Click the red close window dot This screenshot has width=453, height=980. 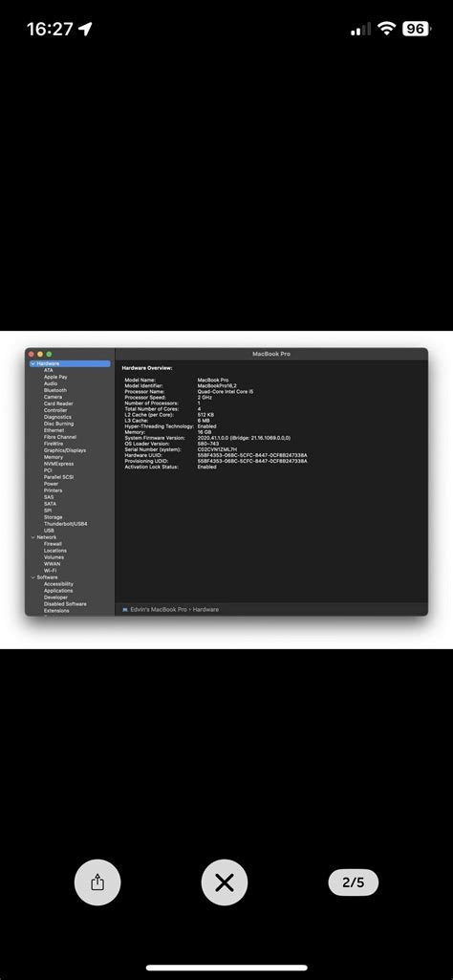coord(32,354)
